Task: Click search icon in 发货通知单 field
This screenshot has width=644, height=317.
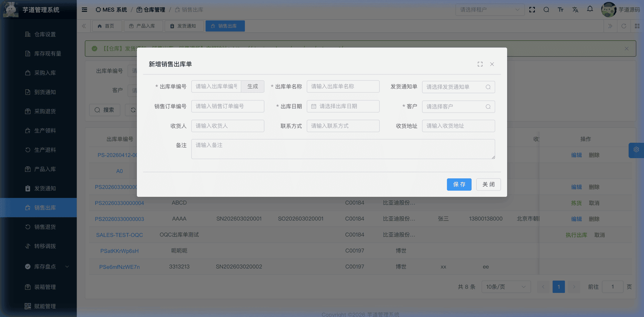Action: tap(488, 87)
